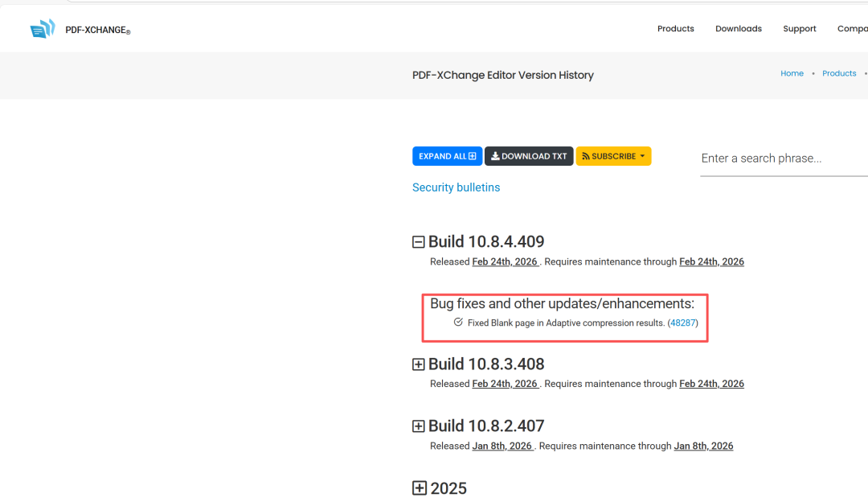The image size is (868, 502).
Task: Click maintenance date of Build 10.8.3.408
Action: tap(711, 384)
